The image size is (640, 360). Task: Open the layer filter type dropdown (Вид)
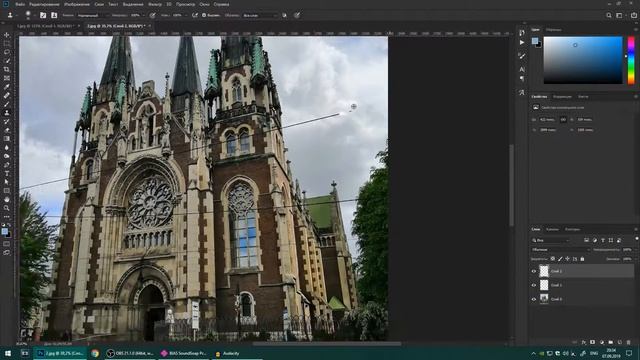[x=551, y=240]
